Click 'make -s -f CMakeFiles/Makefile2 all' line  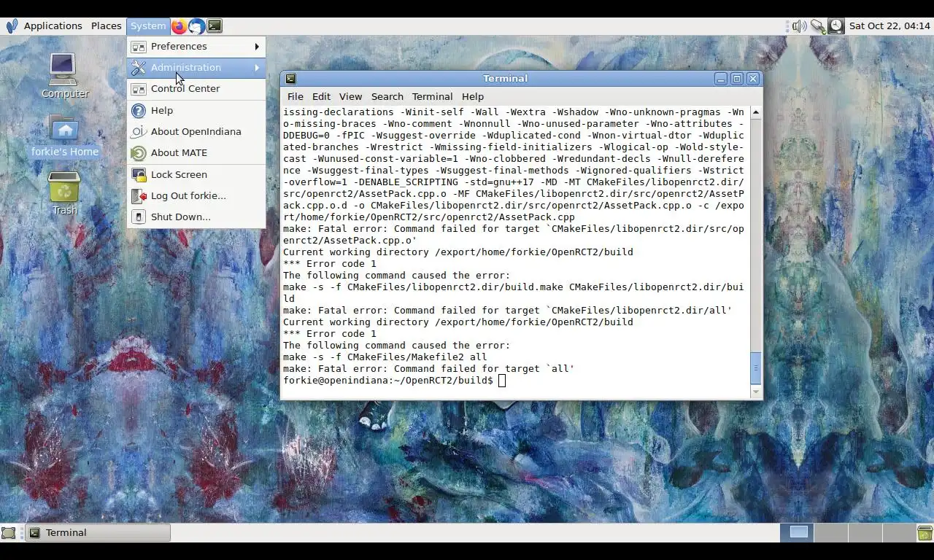click(385, 357)
